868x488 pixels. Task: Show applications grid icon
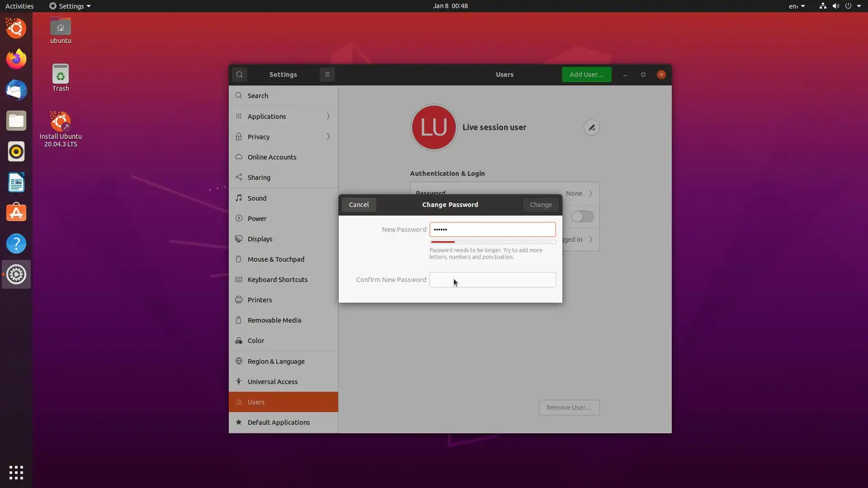pyautogui.click(x=16, y=473)
